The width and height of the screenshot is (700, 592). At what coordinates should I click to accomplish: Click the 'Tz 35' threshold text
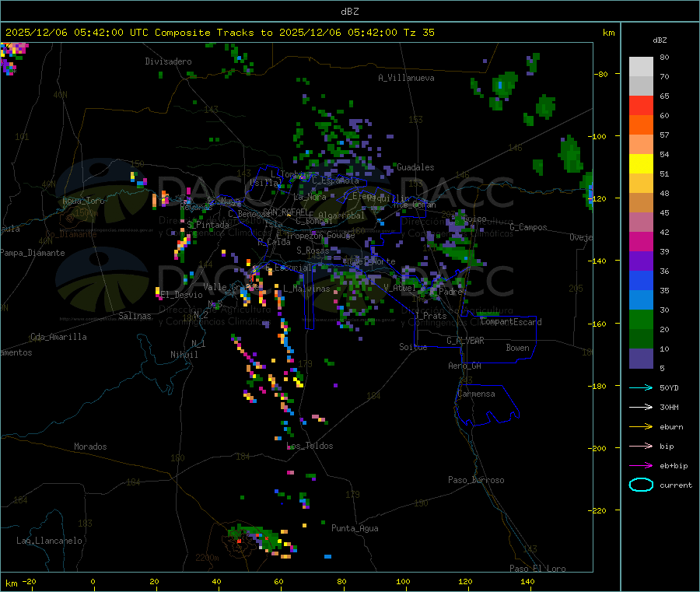(x=418, y=33)
